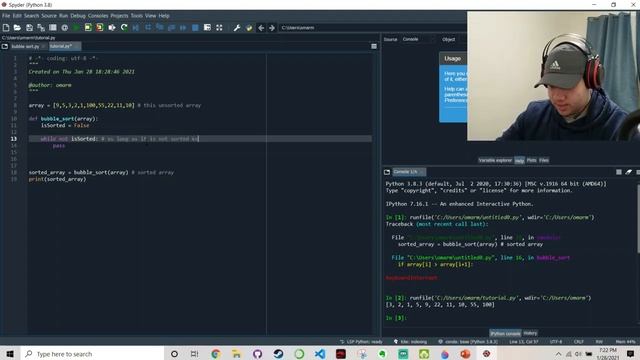Open Google Chrome from the taskbar

click(216, 353)
